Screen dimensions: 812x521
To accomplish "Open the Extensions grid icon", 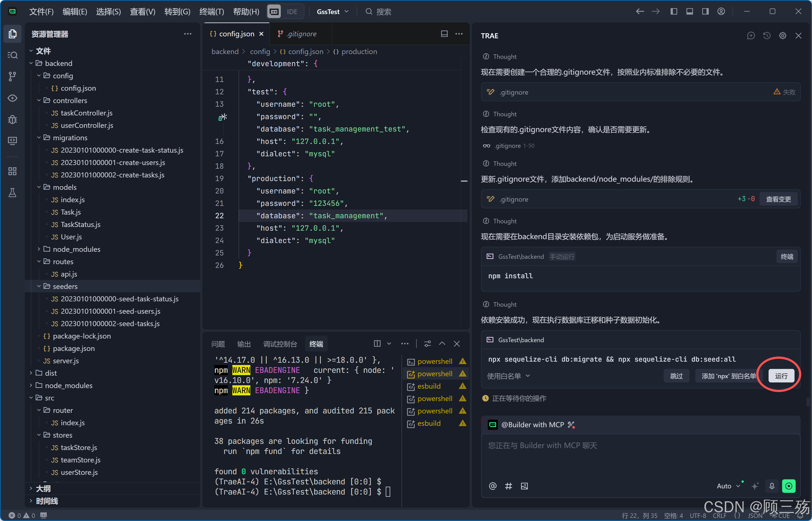I will (x=12, y=171).
